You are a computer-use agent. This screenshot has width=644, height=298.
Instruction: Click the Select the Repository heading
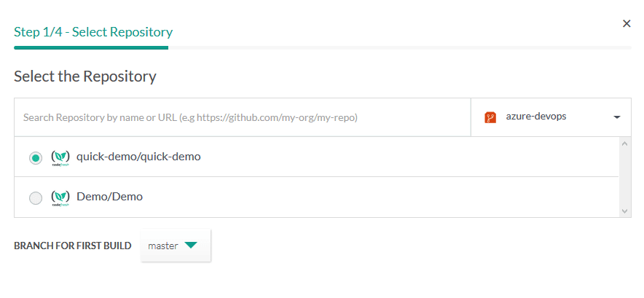tap(85, 77)
